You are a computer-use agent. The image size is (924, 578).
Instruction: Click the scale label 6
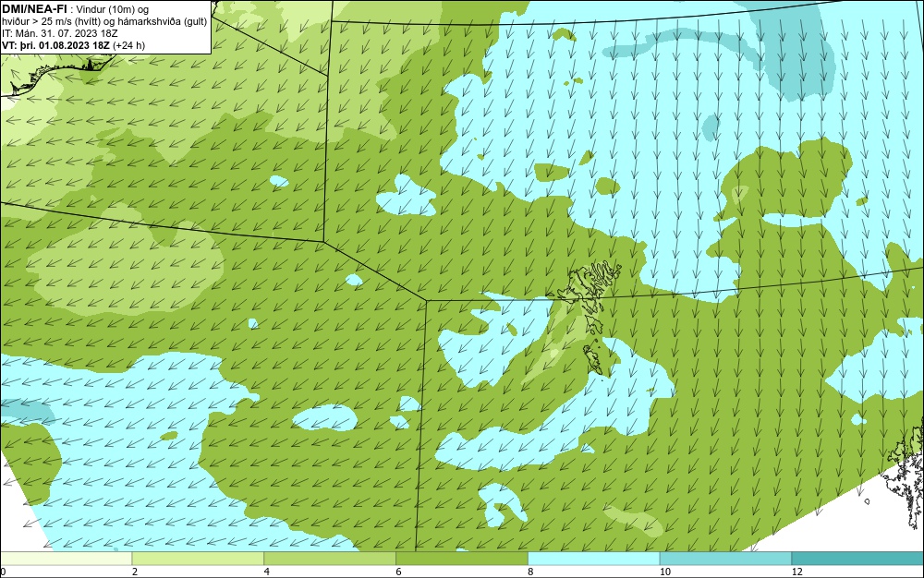tap(399, 572)
